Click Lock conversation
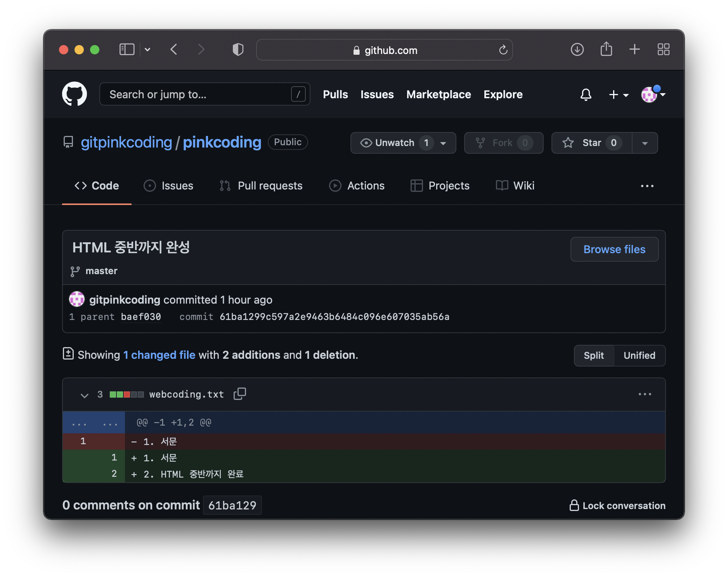The image size is (728, 577). (617, 506)
